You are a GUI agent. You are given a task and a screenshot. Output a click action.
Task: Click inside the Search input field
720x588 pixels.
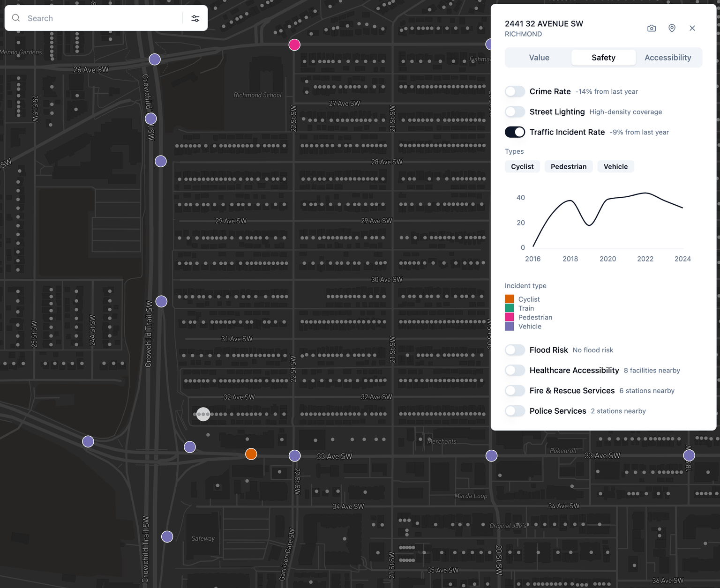pyautogui.click(x=94, y=18)
